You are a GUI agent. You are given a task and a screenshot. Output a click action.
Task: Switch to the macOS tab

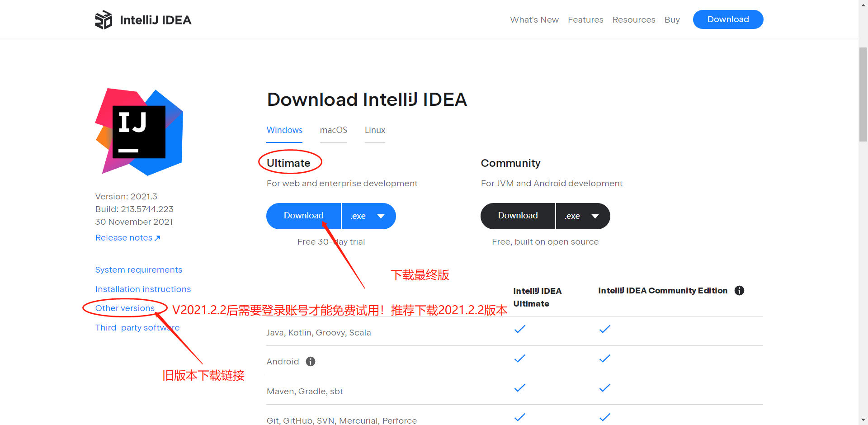(333, 130)
